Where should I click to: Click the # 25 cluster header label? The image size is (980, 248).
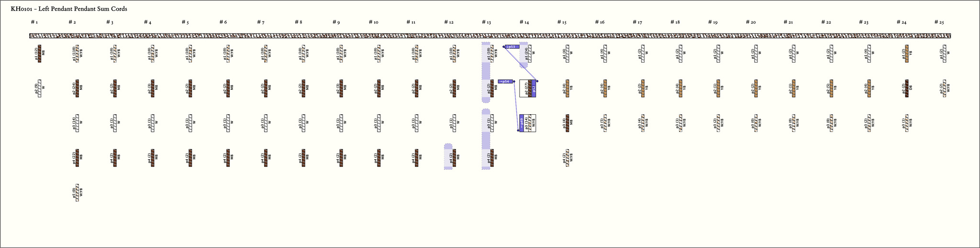click(939, 22)
